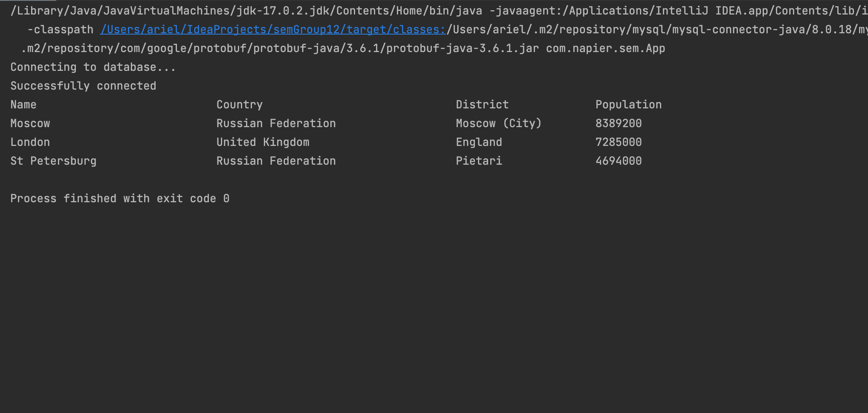Click the mysql-connector-java repository path
Viewport: 868px width, 413px height.
click(x=657, y=29)
